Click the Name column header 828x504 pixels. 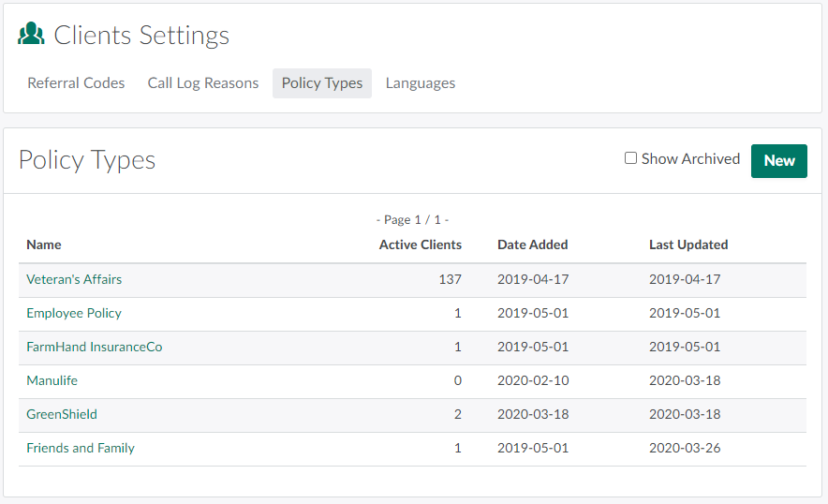click(44, 245)
